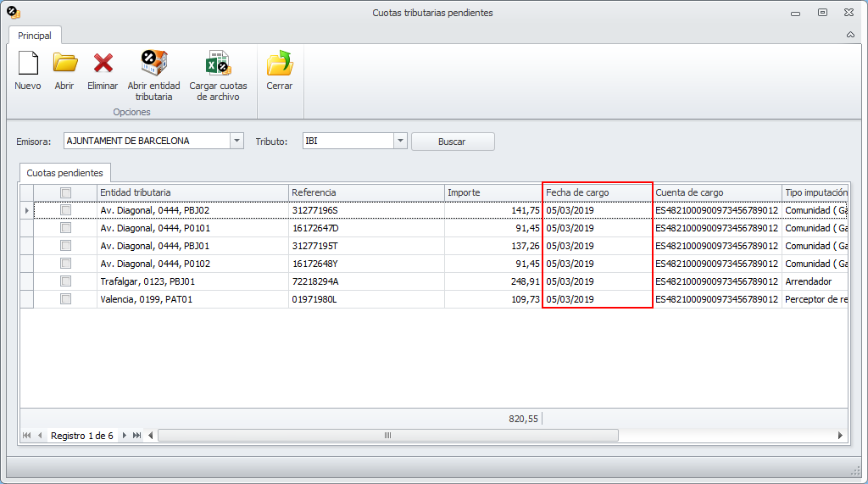Image resolution: width=868 pixels, height=484 pixels.
Task: Close the window with the Cerrar icon
Action: (x=279, y=64)
